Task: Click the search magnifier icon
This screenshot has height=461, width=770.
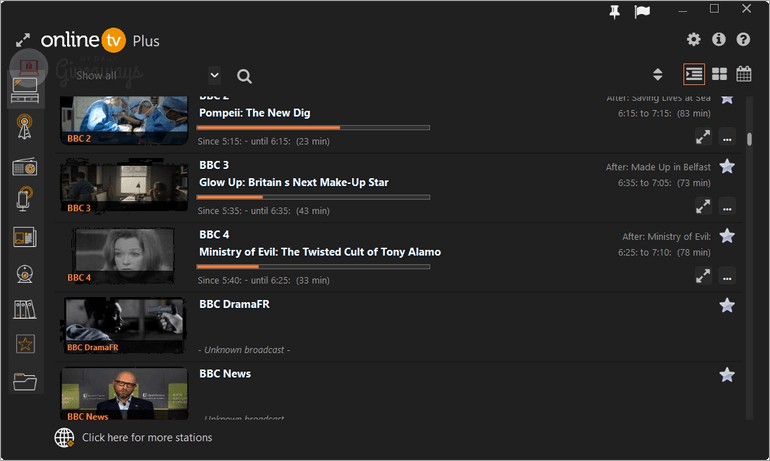Action: click(x=244, y=76)
